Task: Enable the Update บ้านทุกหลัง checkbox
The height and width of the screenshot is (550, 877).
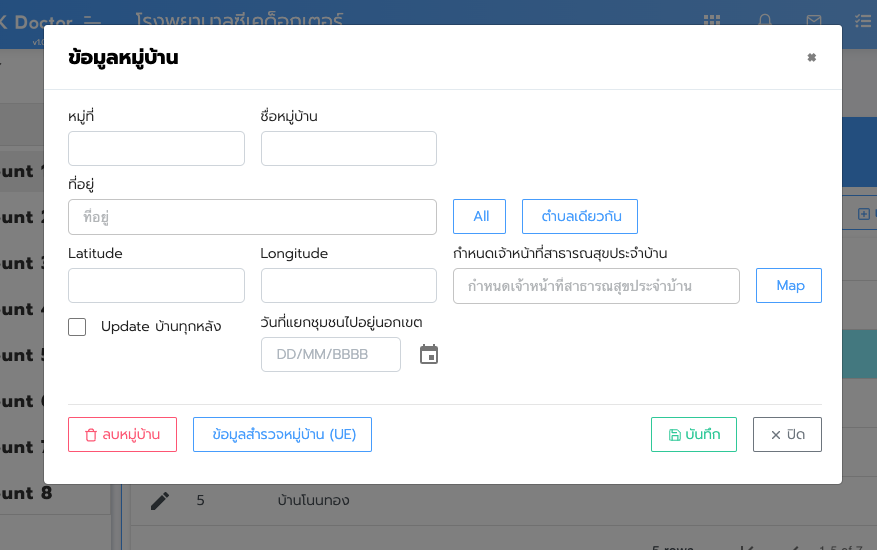Action: tap(77, 327)
